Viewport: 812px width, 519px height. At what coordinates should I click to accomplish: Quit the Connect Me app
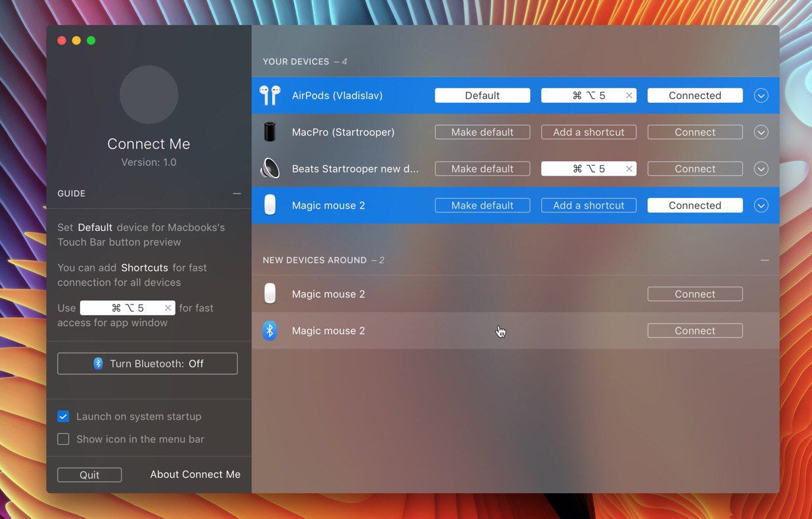(89, 475)
